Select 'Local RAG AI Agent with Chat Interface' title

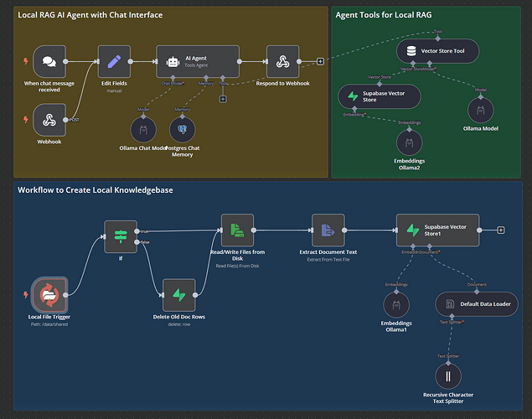coord(90,15)
